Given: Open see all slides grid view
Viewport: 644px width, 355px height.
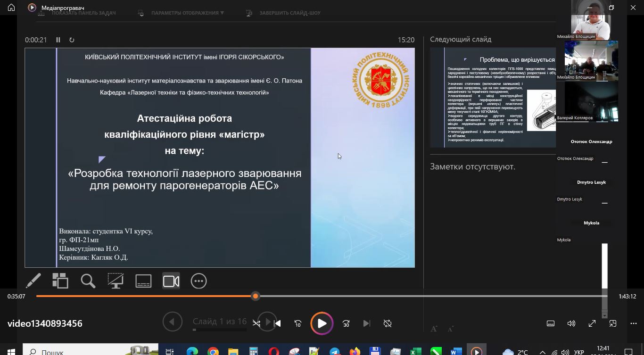Looking at the screenshot, I should (x=60, y=281).
